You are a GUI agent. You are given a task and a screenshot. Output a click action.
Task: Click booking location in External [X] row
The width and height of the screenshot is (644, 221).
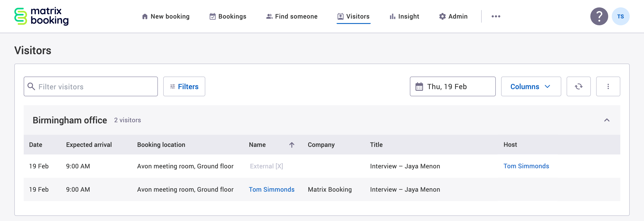185,166
